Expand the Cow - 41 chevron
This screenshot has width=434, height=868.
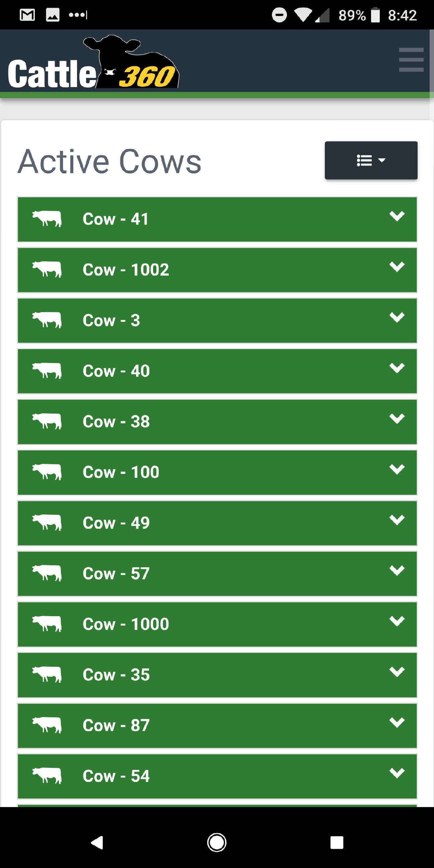coord(397,216)
